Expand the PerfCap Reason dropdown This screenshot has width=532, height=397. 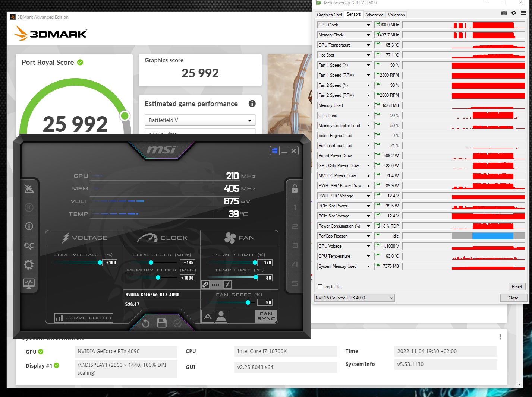pos(368,236)
